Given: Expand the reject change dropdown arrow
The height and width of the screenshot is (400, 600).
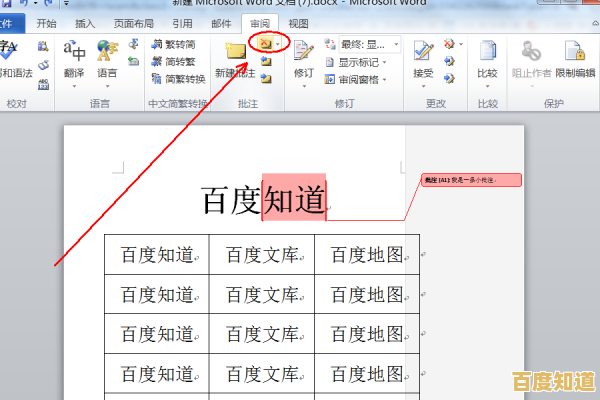Looking at the screenshot, I should (x=461, y=44).
